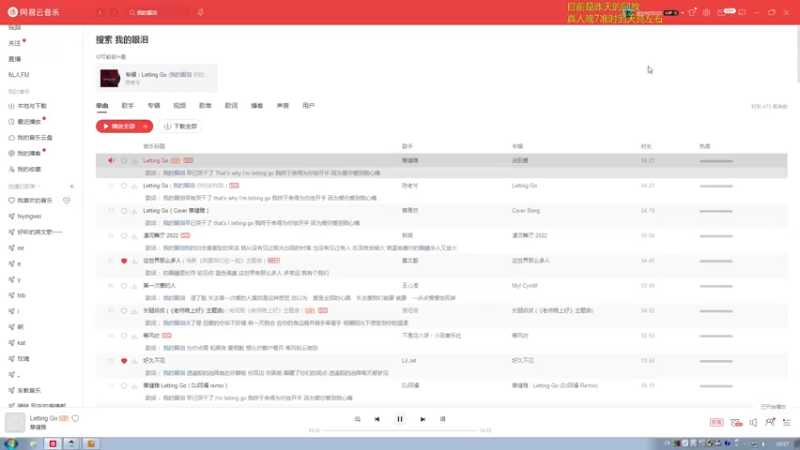800x450 pixels.
Task: Skip to the next track
Action: point(422,419)
